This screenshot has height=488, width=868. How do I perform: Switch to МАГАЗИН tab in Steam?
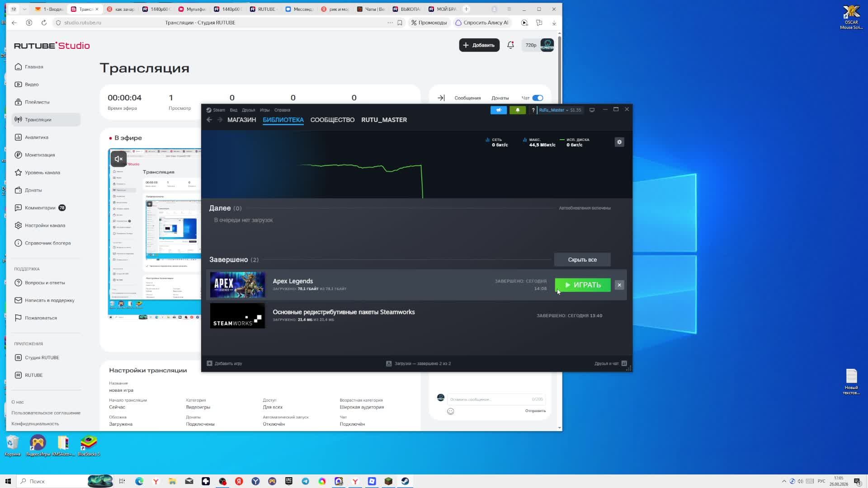click(x=241, y=120)
